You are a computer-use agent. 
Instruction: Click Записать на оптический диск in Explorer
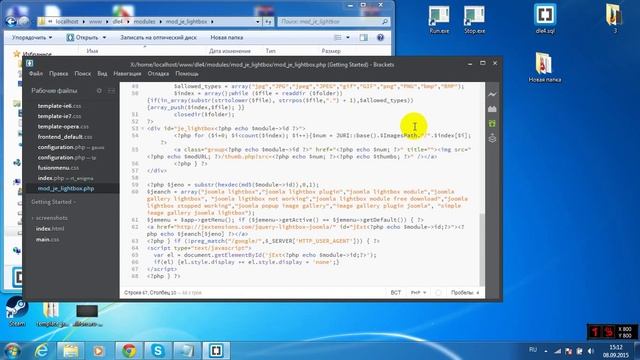point(158,38)
